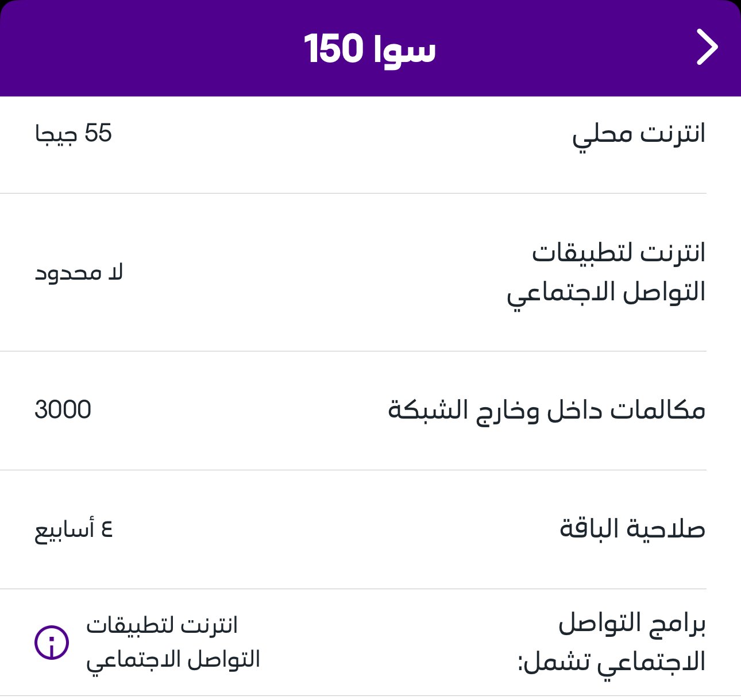
Task: Tap the circled info icon
Action: [x=52, y=642]
